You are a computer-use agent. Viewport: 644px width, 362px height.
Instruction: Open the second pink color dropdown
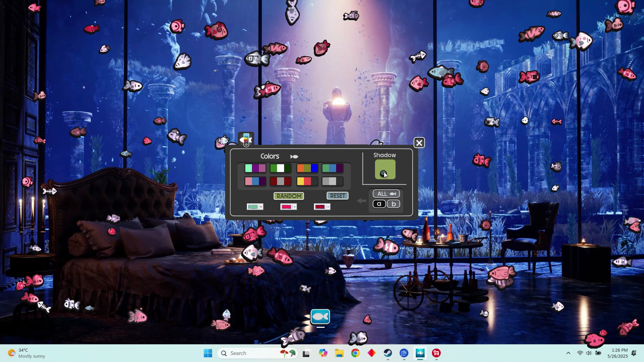click(294, 207)
